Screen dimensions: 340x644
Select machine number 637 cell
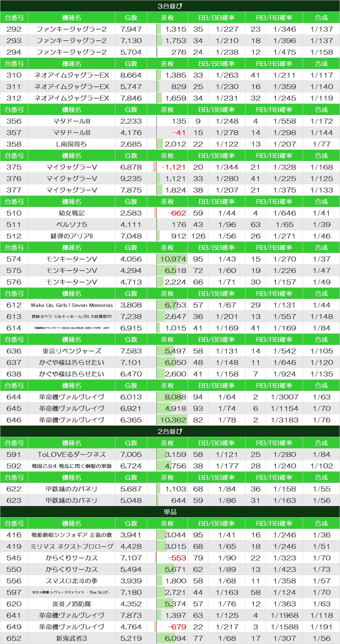pos(14,363)
